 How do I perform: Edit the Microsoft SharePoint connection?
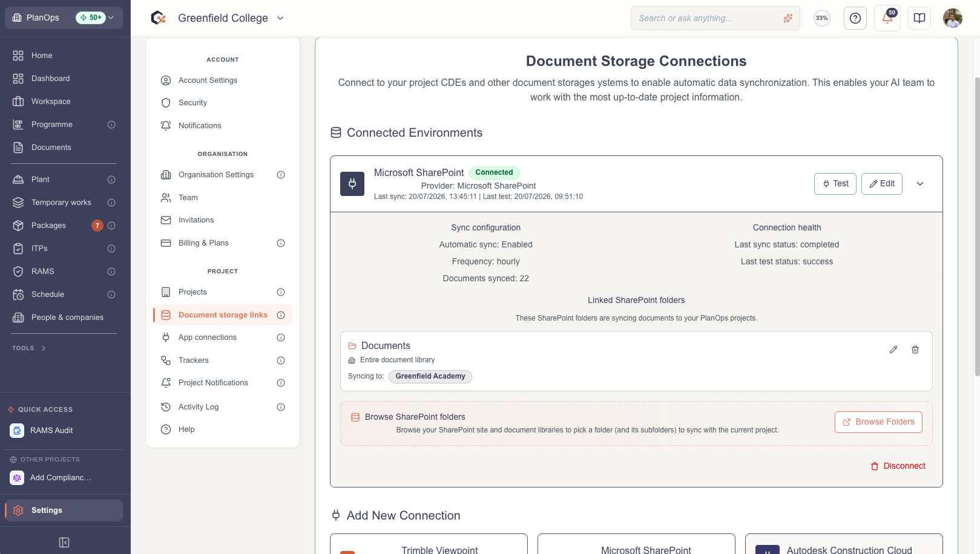(x=882, y=184)
